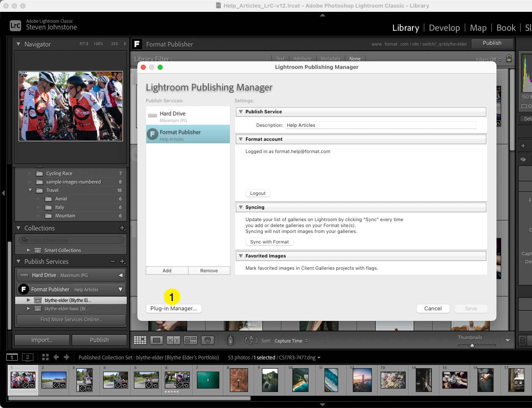Select the Grid view icon in the toolbar
This screenshot has width=532, height=408.
(x=140, y=340)
